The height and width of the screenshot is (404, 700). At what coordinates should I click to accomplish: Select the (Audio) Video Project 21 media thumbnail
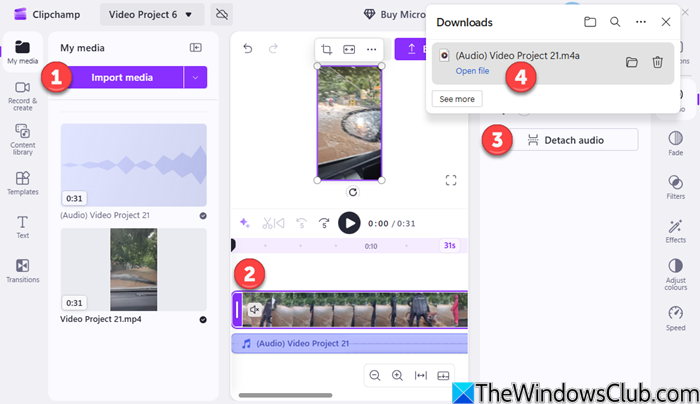pos(133,165)
